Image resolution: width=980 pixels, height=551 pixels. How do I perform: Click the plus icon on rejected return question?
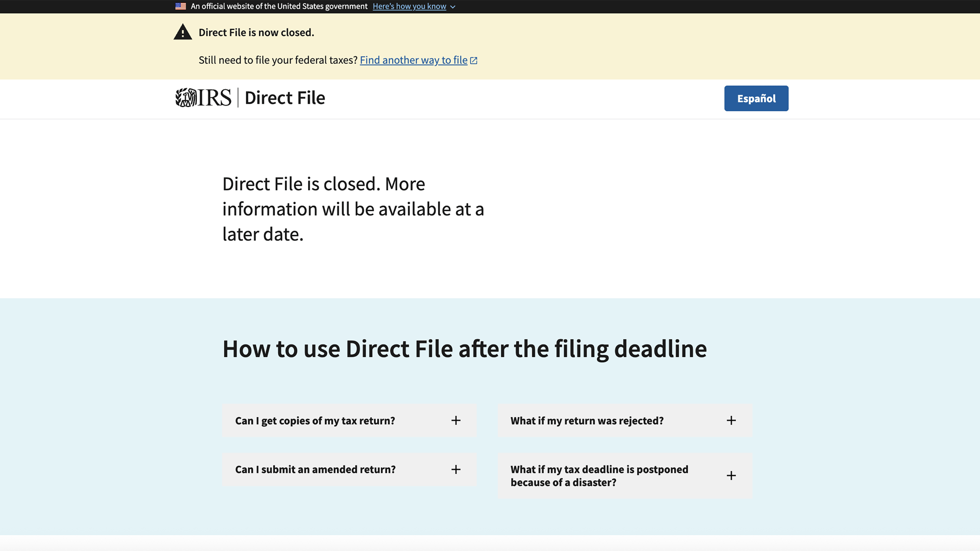(731, 421)
